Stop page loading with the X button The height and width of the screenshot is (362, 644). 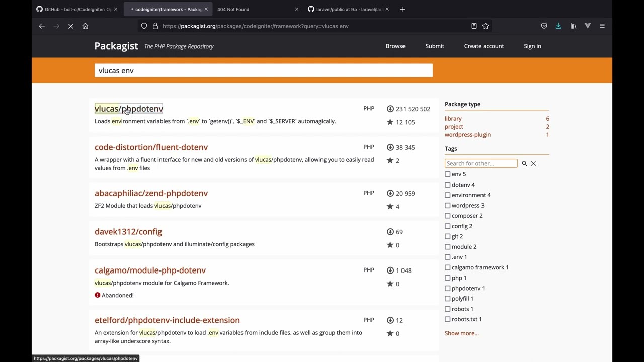coord(71,26)
